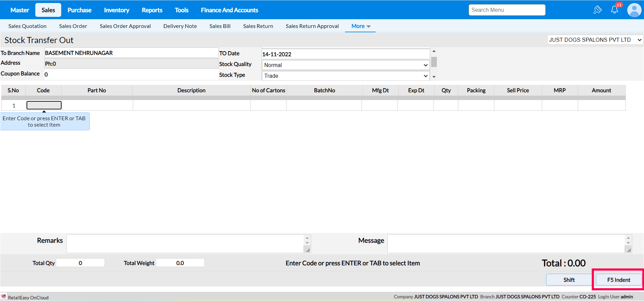
Task: Open the Stock Quality dropdown
Action: (x=345, y=65)
